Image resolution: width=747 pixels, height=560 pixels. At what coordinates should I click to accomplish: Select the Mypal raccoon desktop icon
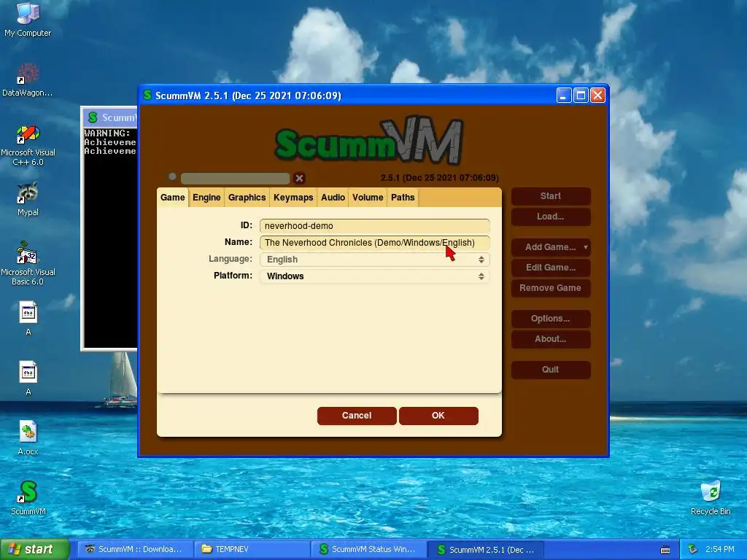pos(28,199)
